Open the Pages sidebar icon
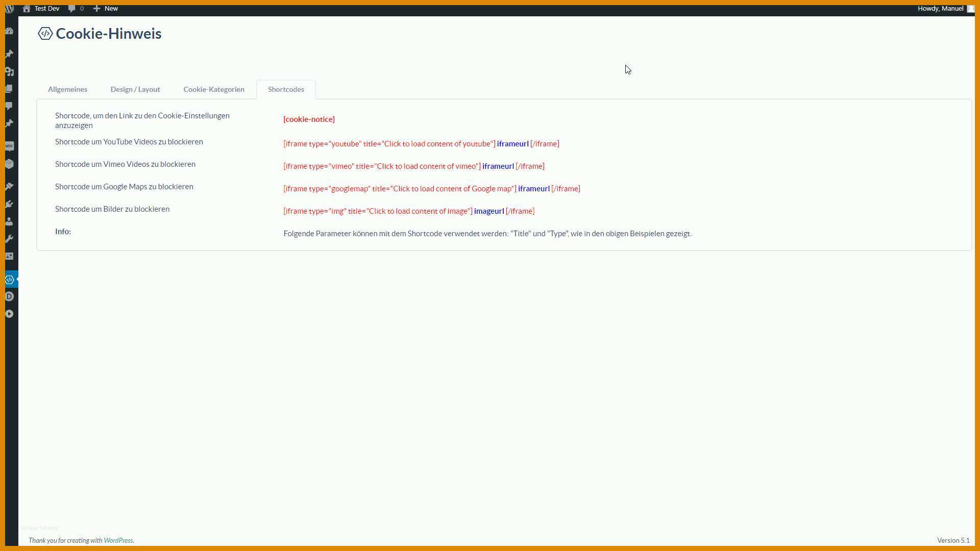The image size is (980, 551). coord(9,89)
